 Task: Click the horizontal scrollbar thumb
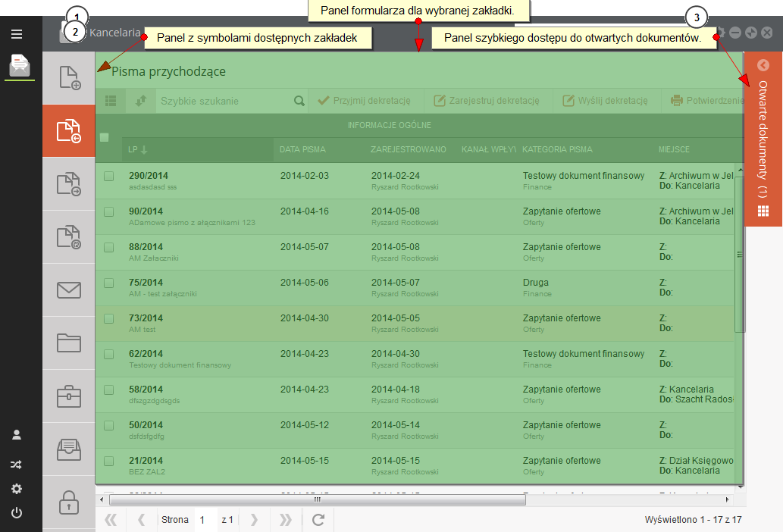317,499
